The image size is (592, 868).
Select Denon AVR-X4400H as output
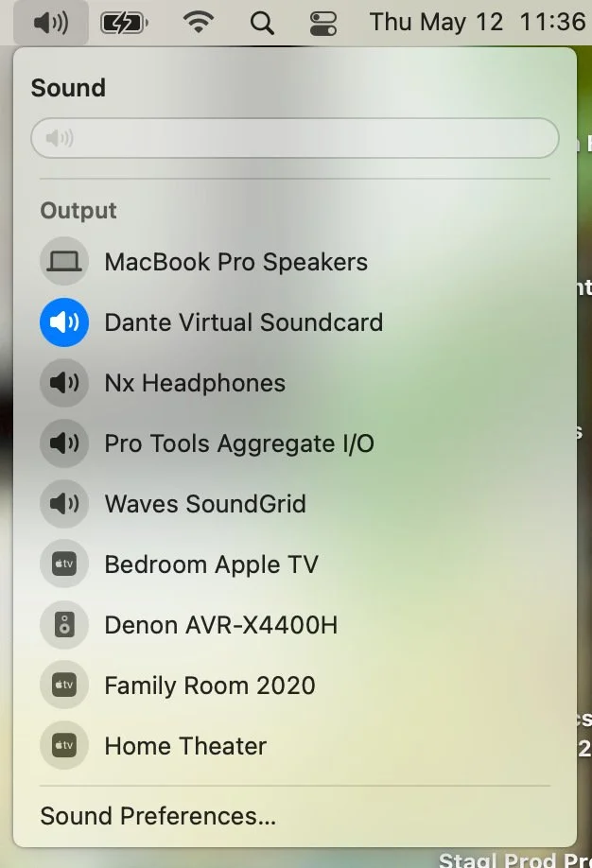(221, 625)
